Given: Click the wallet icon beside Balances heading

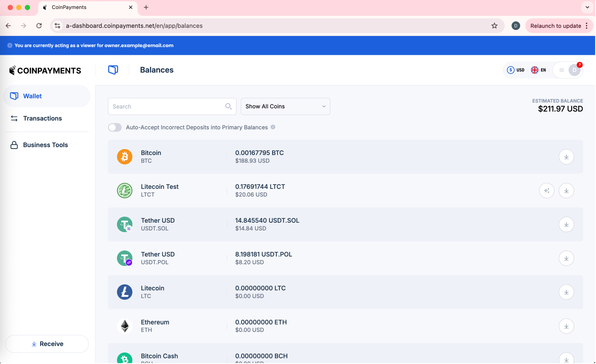Looking at the screenshot, I should 113,70.
